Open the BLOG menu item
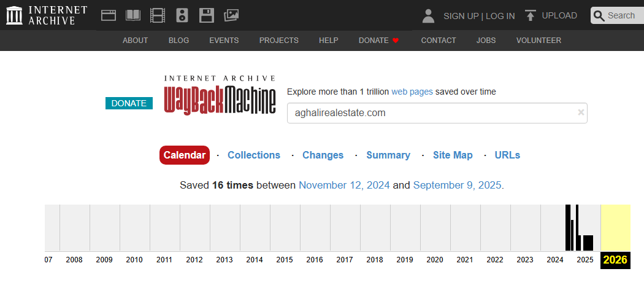 tap(178, 41)
